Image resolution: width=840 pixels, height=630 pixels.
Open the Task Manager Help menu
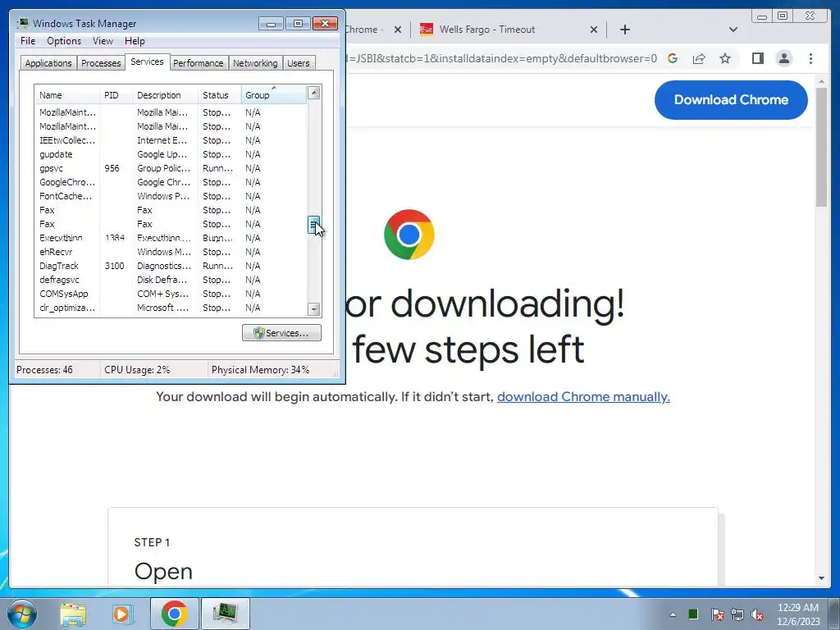135,41
